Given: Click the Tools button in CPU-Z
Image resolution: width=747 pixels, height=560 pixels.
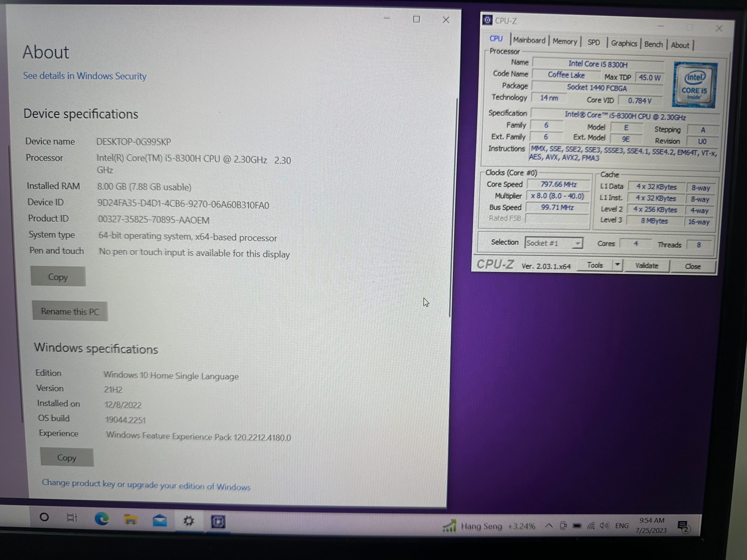Looking at the screenshot, I should coord(595,265).
